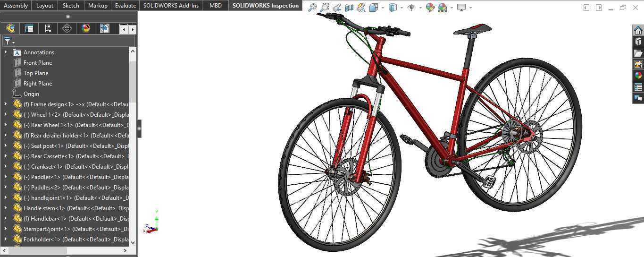The image size is (644, 257).
Task: Activate the Section View tool
Action: pos(349,8)
